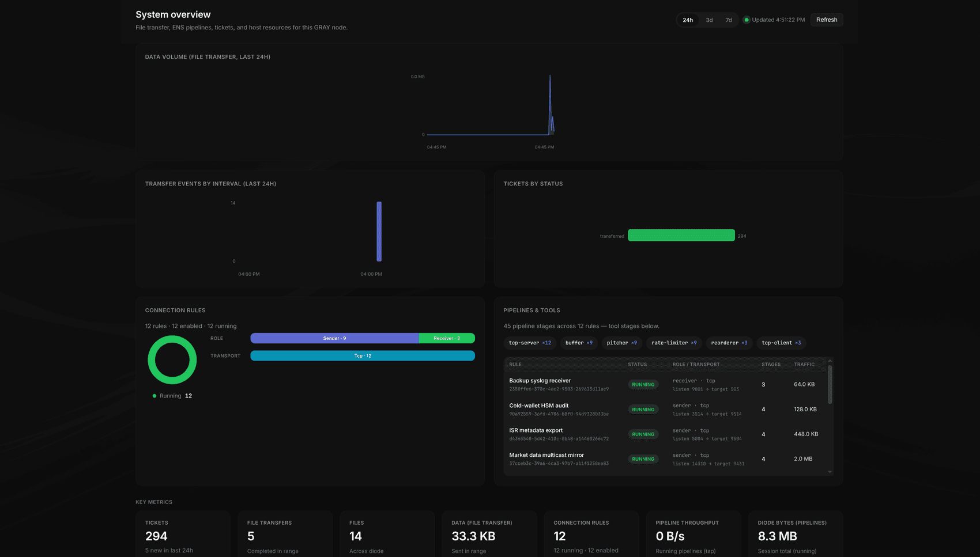980x557 pixels.
Task: Select the reorderer ×3 stage chip
Action: (729, 343)
